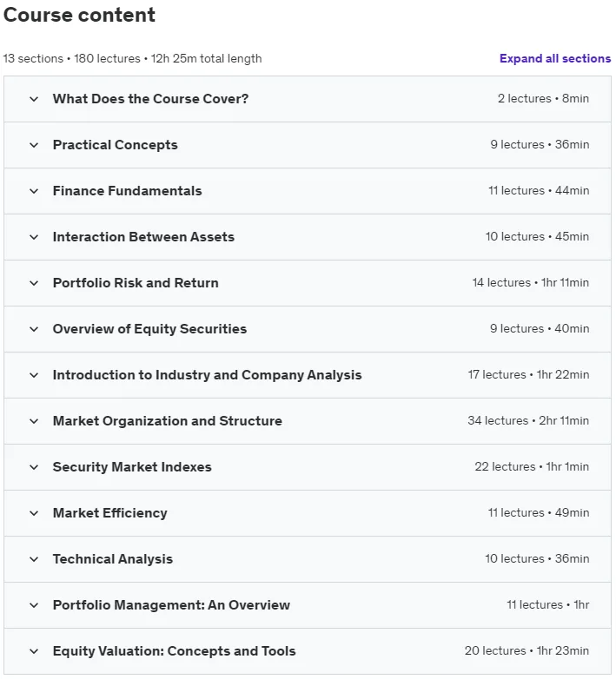Click chevron beside Interaction Between Assets

34,237
